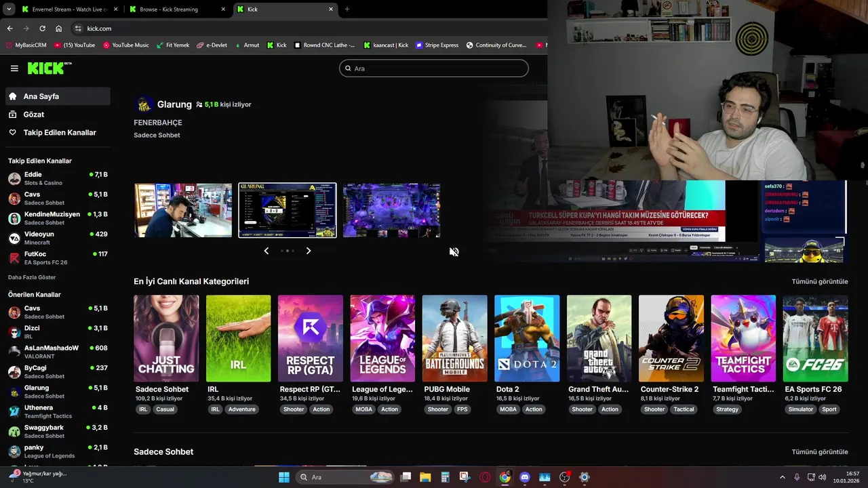Open the MyBasicCRM bookmark
Viewport: 868px width, 488px height.
coord(26,45)
